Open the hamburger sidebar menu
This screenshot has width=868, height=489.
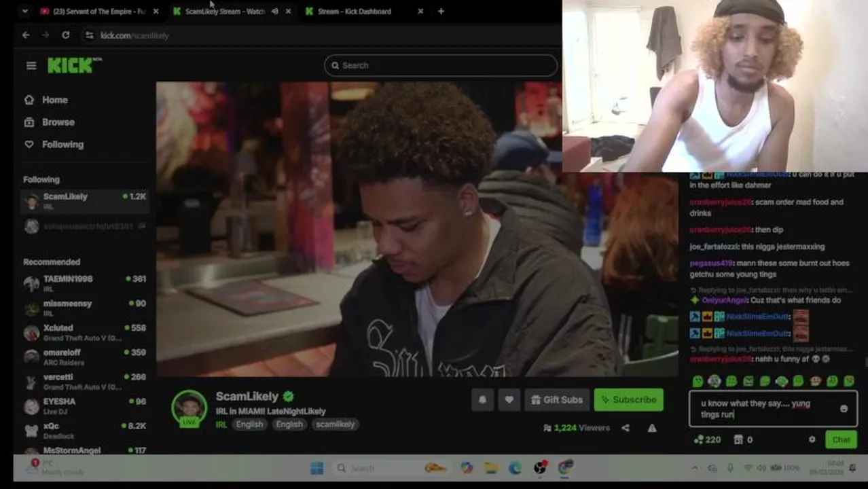(31, 65)
